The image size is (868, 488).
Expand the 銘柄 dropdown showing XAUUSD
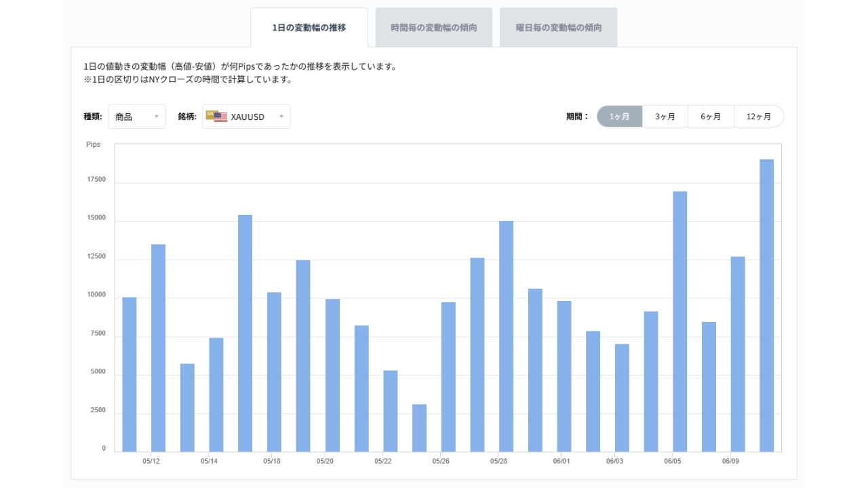[x=246, y=117]
